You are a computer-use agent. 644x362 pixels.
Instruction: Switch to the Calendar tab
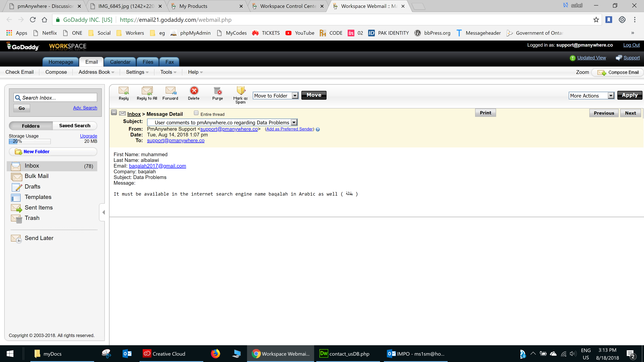click(120, 62)
